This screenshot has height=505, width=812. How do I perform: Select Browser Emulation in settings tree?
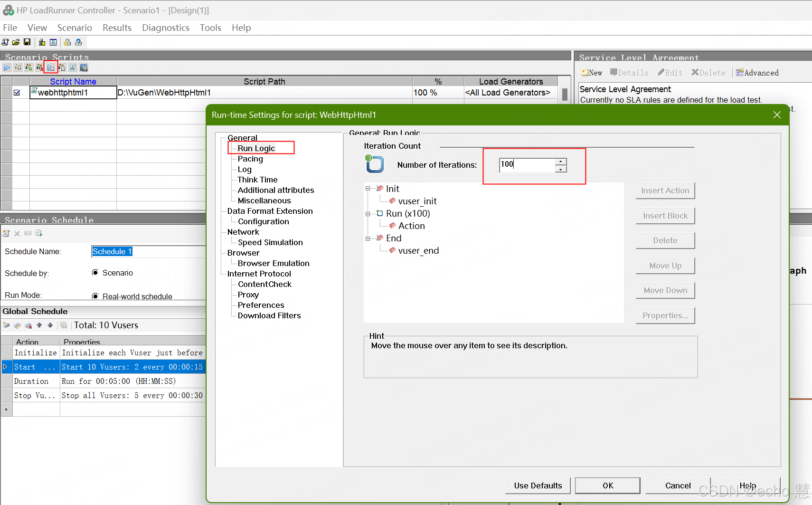[x=274, y=263]
